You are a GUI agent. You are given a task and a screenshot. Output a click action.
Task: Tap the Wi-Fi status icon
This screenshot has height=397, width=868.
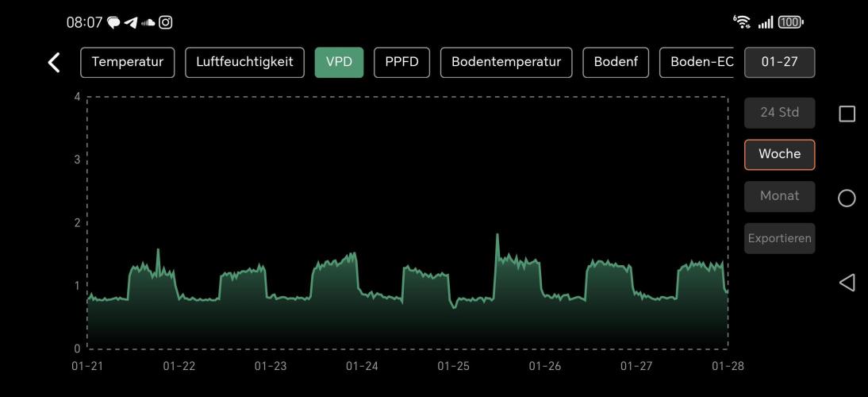(742, 22)
